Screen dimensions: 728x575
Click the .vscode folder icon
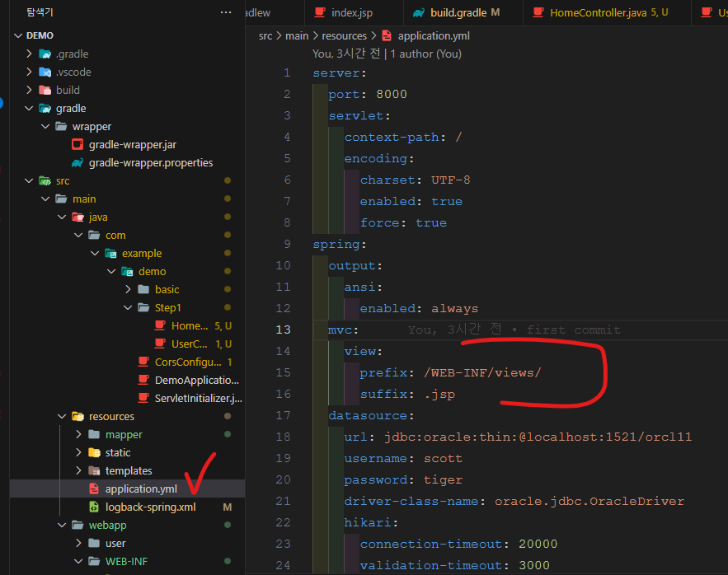(45, 72)
